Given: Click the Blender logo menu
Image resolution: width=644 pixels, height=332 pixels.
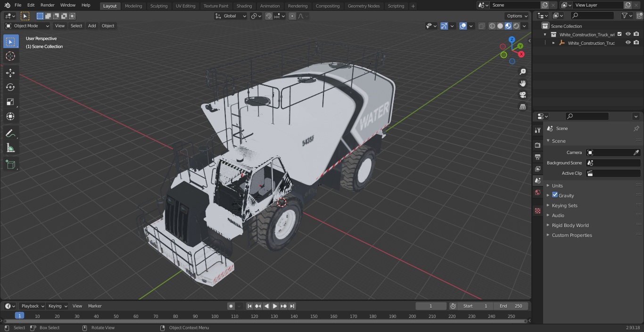Looking at the screenshot, I should click(x=8, y=5).
